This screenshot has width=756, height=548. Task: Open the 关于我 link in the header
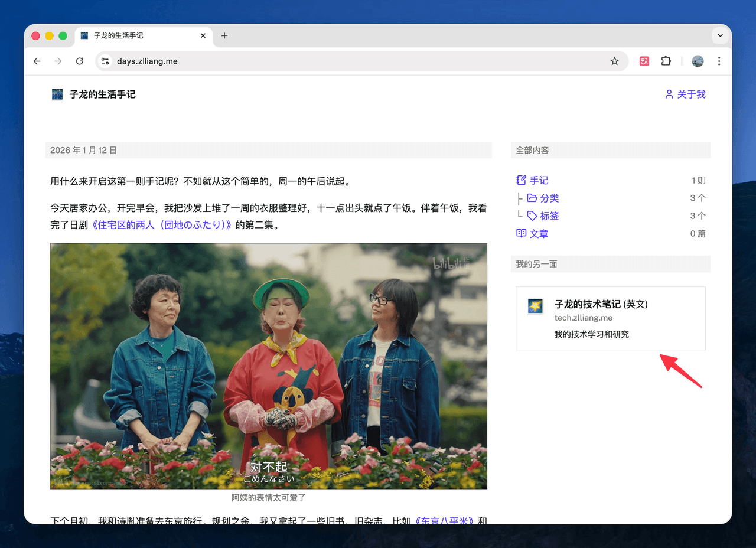pyautogui.click(x=691, y=94)
